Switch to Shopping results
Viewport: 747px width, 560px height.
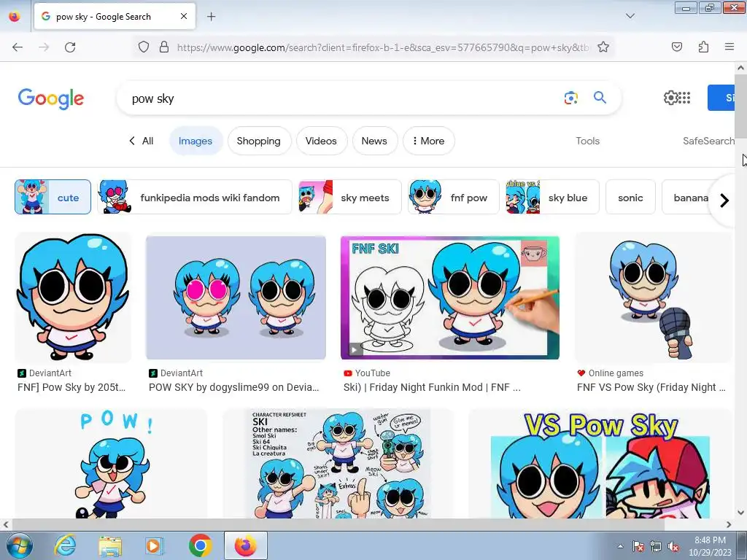[x=259, y=141]
